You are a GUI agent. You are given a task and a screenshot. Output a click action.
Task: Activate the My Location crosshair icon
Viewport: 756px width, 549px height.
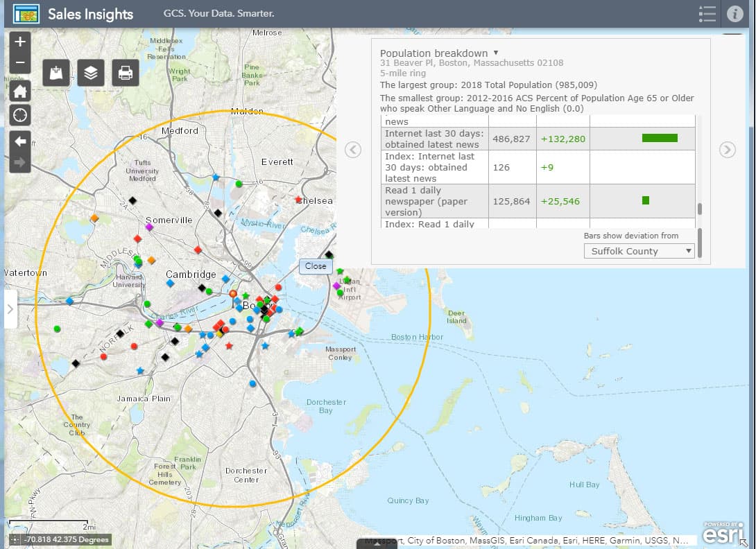(19, 115)
